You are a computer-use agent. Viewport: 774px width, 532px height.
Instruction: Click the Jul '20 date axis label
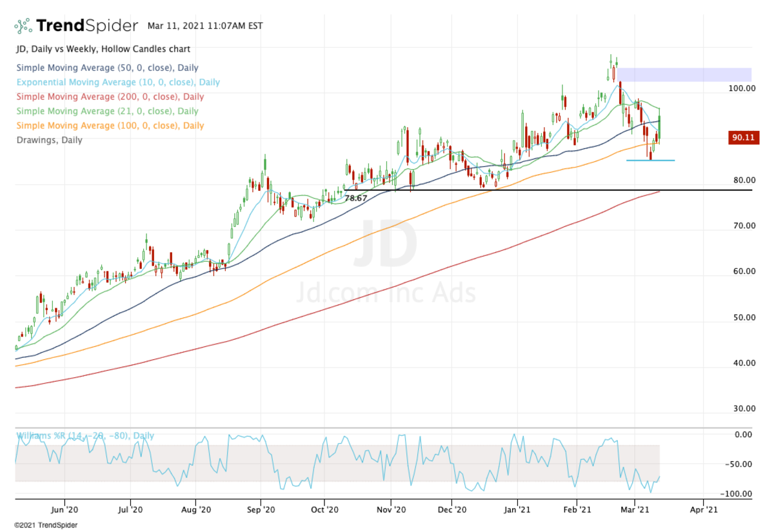130,509
